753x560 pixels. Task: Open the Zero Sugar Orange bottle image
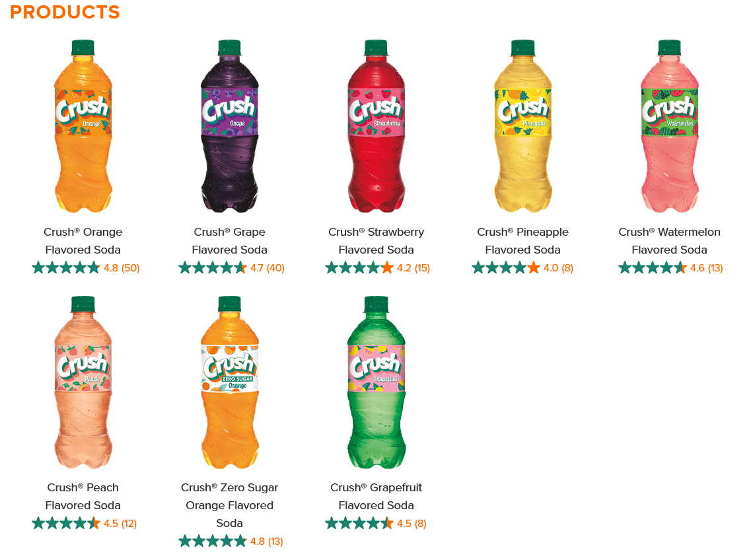[230, 382]
